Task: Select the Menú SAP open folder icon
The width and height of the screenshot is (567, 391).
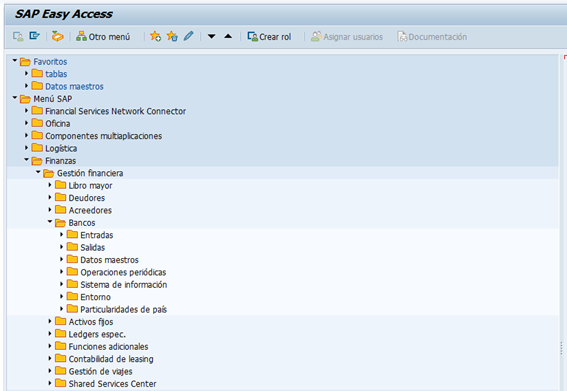Action: [x=25, y=99]
